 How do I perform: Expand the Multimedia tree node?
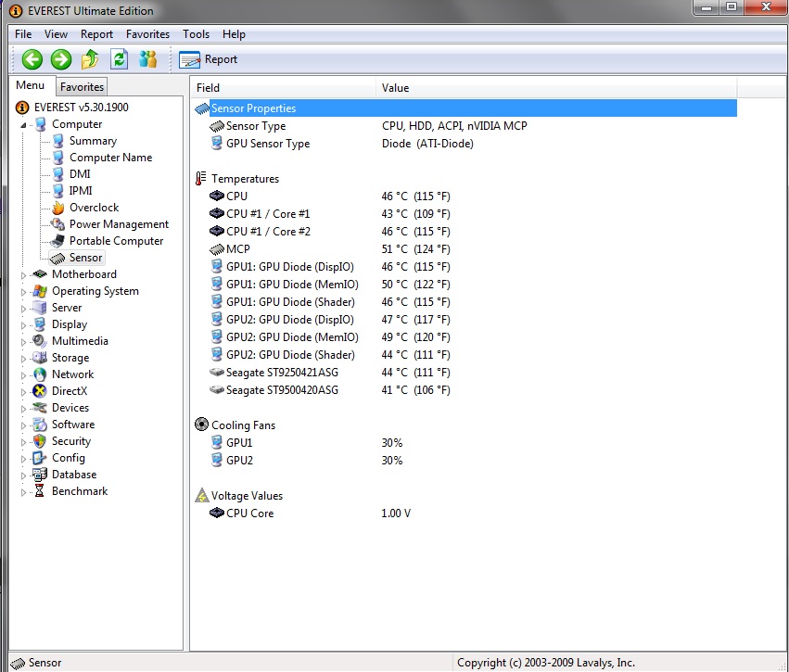point(23,342)
